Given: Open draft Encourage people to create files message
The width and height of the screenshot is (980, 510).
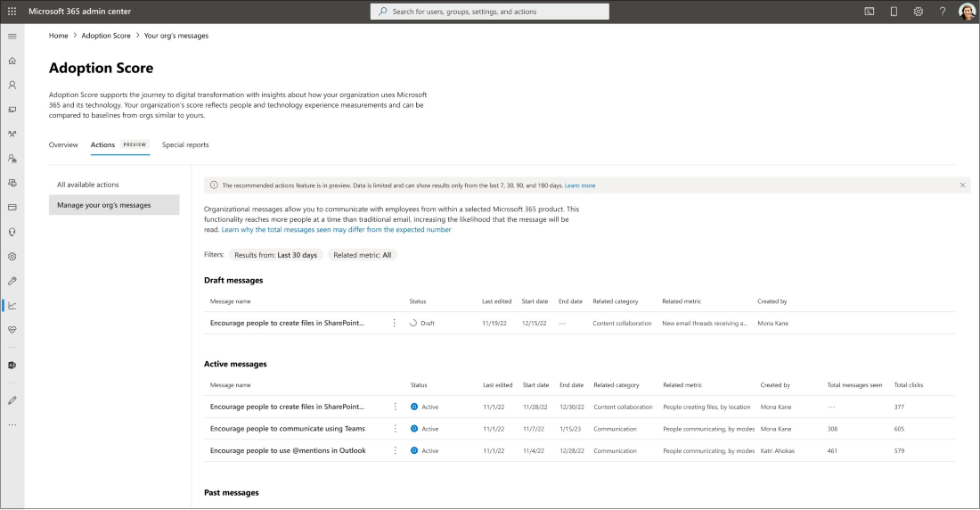Looking at the screenshot, I should [x=287, y=323].
